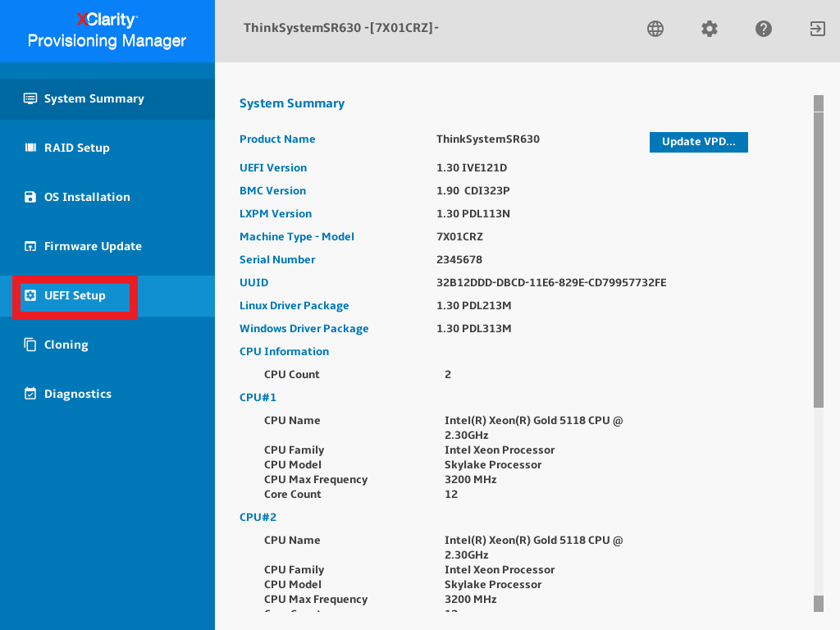Click CPU Model label under CPU#2

click(293, 584)
